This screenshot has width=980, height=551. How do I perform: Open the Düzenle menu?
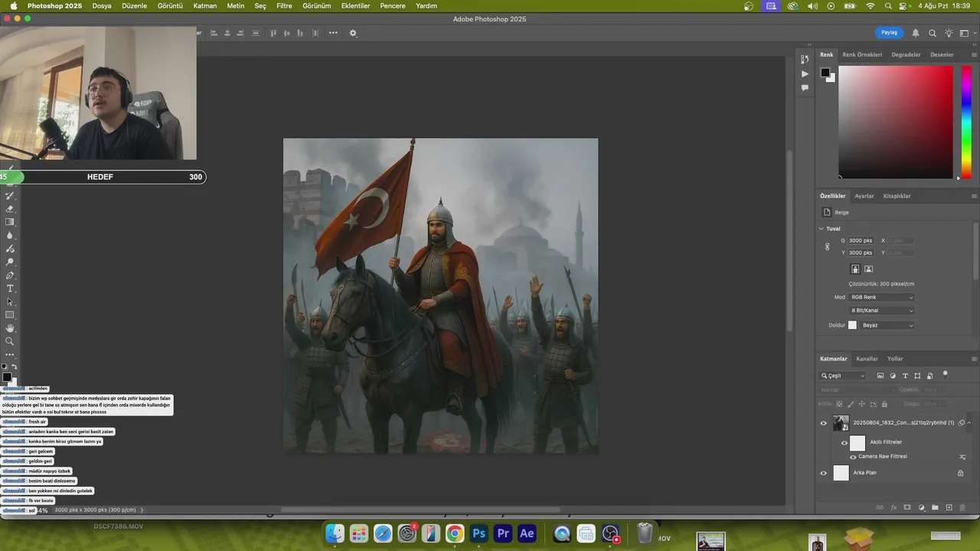(134, 5)
